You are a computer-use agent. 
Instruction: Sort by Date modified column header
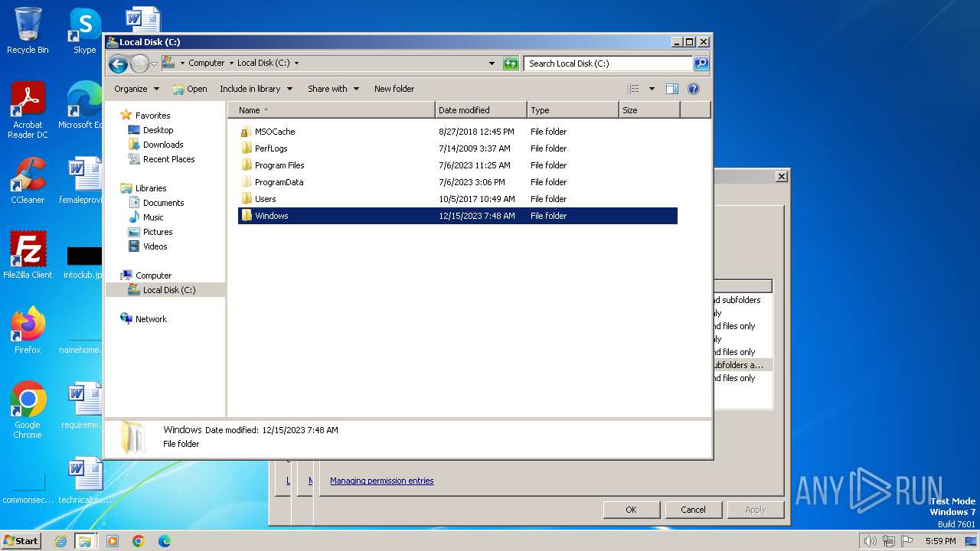[481, 110]
